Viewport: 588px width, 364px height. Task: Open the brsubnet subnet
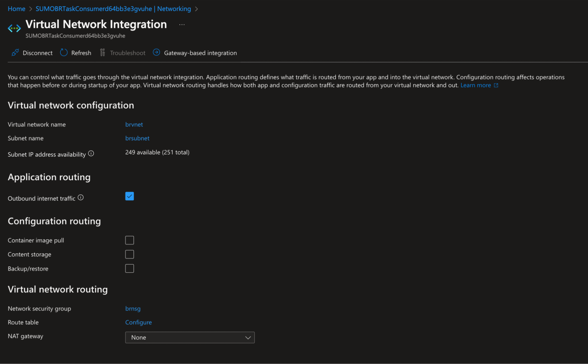[137, 138]
